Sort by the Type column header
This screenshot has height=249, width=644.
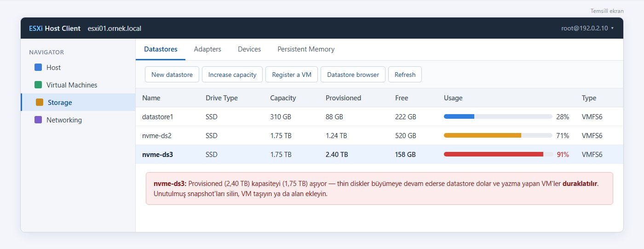[589, 98]
